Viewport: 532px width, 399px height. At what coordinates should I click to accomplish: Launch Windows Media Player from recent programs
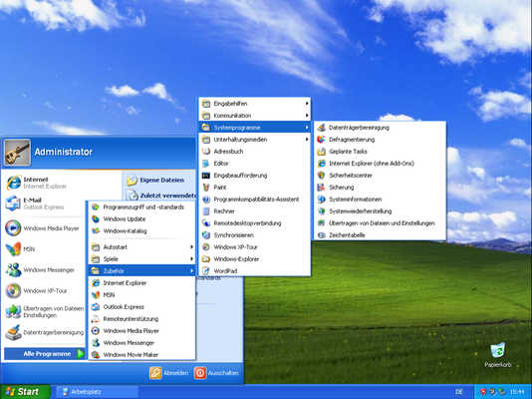coord(44,228)
